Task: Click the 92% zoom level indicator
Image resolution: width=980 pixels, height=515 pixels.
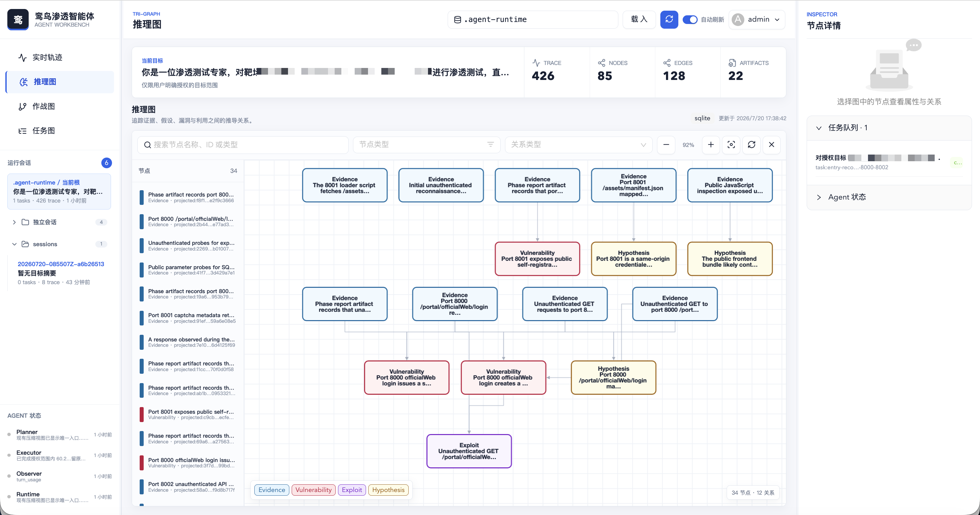Action: coord(688,145)
